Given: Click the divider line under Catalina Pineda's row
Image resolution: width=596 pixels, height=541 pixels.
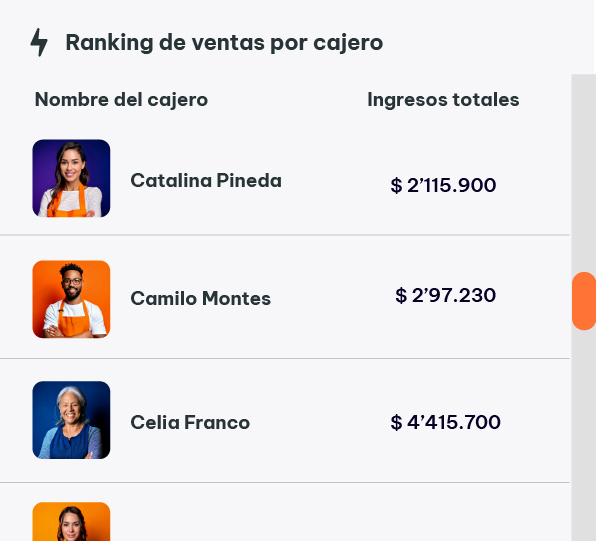Looking at the screenshot, I should click(285, 235).
